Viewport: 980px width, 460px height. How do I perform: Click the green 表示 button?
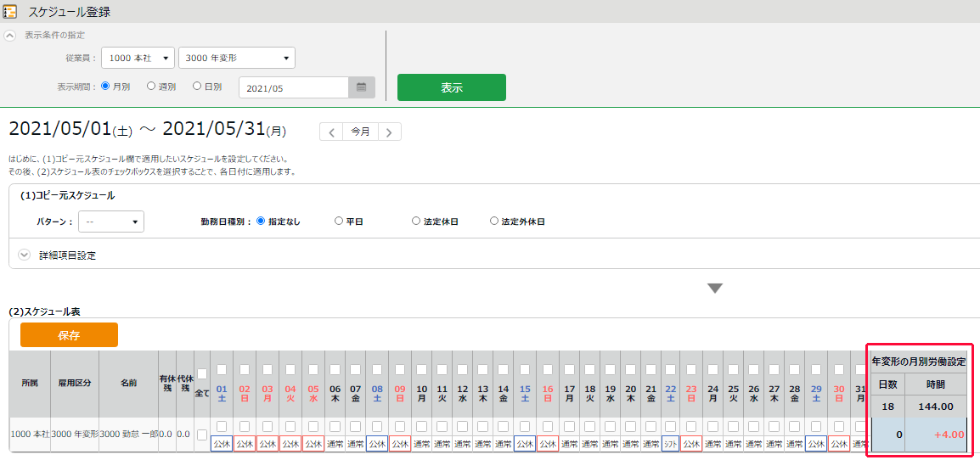(x=451, y=87)
